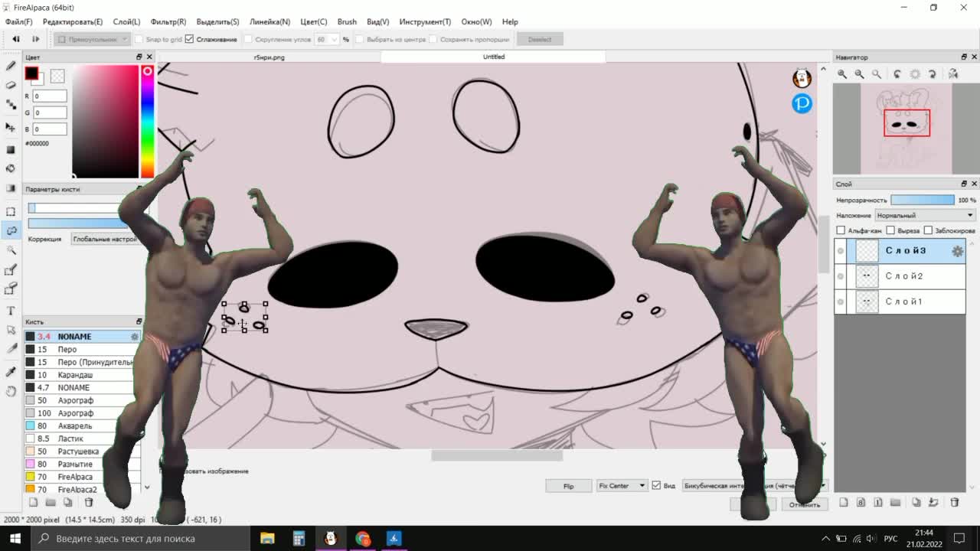980x551 pixels.
Task: Rotate canvas left in Navigator
Action: [897, 74]
